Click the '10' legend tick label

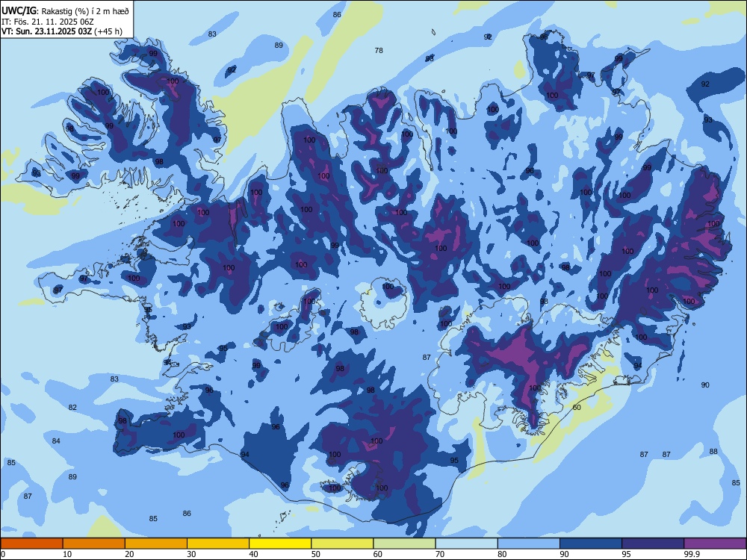[x=67, y=554]
